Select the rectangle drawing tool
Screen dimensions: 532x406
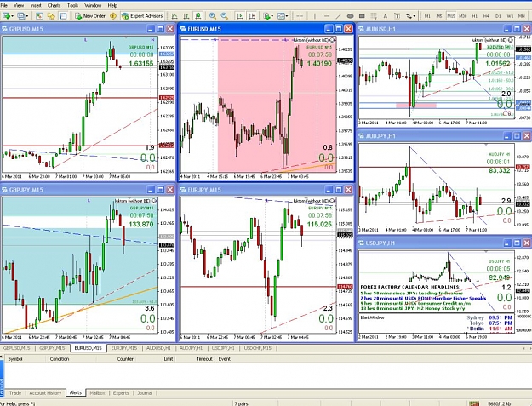pos(362,16)
